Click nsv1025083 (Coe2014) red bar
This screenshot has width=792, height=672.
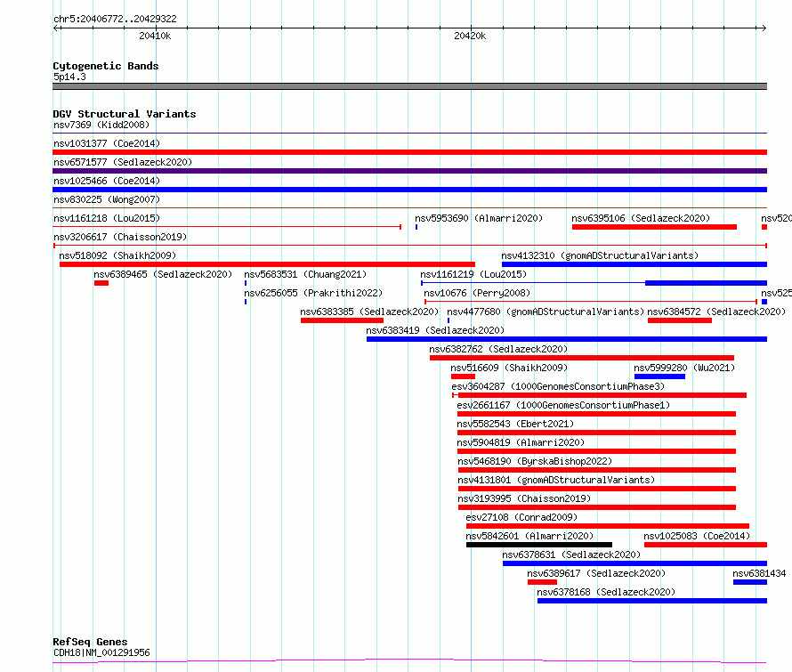706,545
